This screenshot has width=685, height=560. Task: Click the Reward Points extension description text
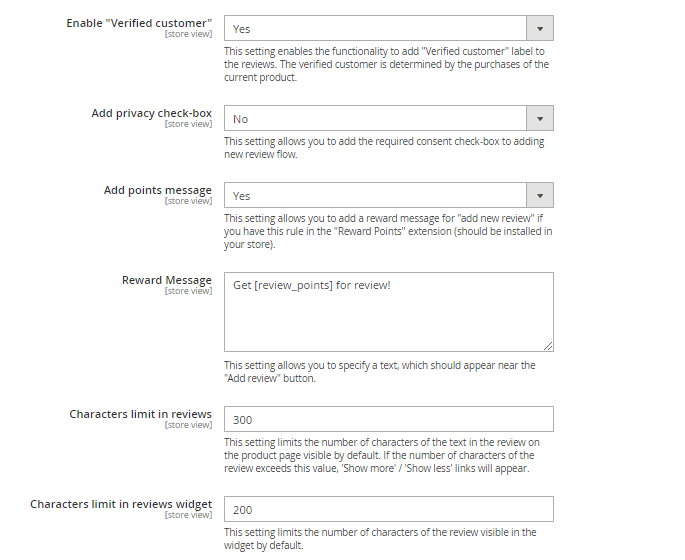[386, 231]
